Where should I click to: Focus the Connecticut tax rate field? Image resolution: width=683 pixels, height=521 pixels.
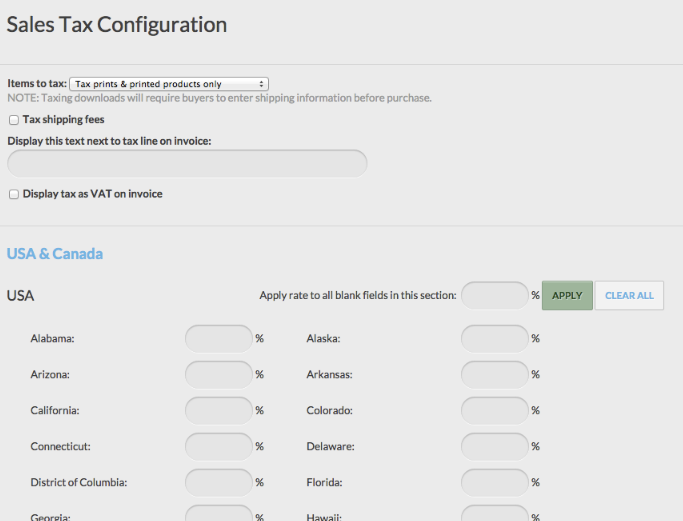pyautogui.click(x=219, y=447)
